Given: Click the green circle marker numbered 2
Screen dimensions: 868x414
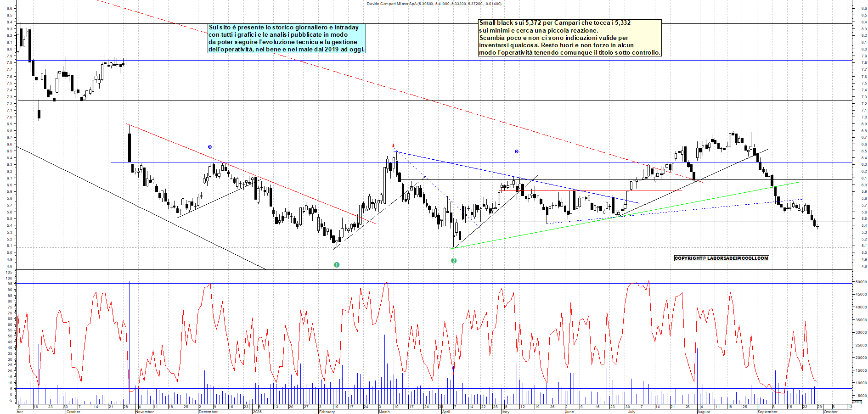Looking at the screenshot, I should coord(454,261).
